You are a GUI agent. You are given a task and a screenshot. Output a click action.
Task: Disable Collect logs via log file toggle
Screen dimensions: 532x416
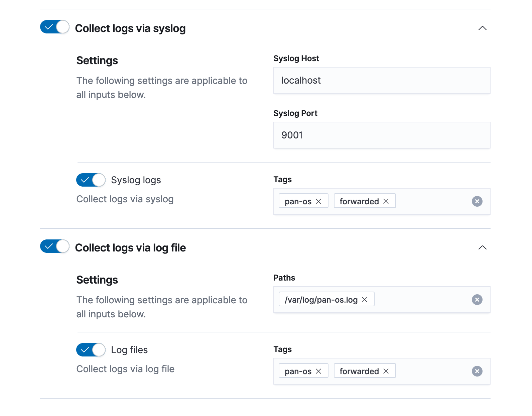pos(55,246)
